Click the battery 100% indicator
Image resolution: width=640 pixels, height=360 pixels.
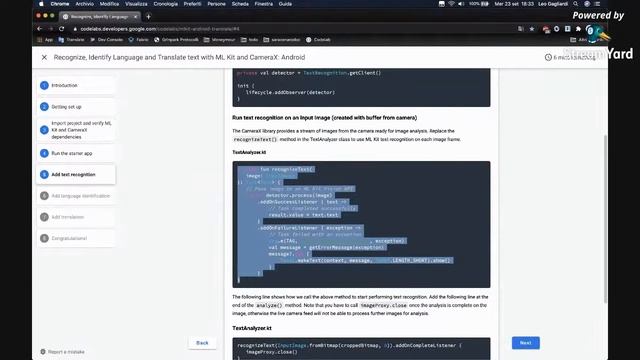point(479,4)
